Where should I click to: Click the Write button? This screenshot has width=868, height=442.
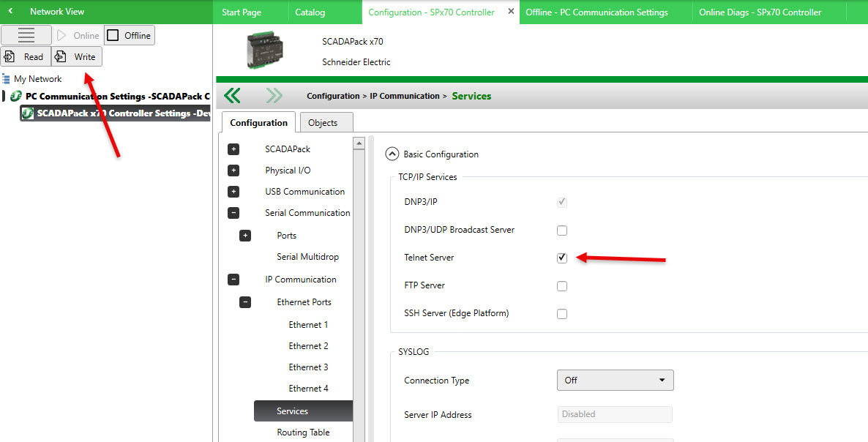[77, 56]
